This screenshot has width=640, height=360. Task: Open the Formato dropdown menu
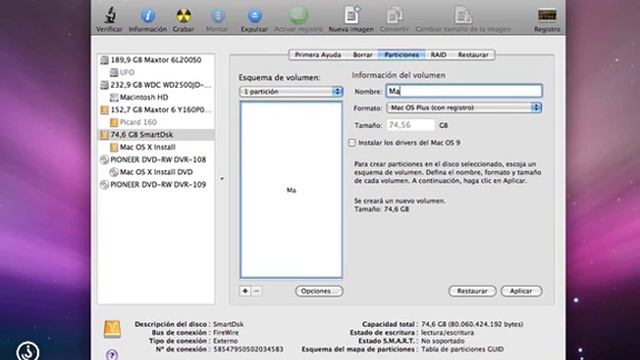[x=464, y=108]
